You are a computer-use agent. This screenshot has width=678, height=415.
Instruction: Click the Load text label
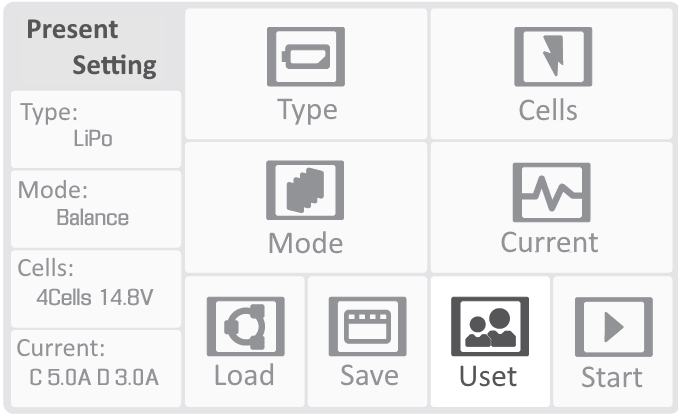pos(244,375)
